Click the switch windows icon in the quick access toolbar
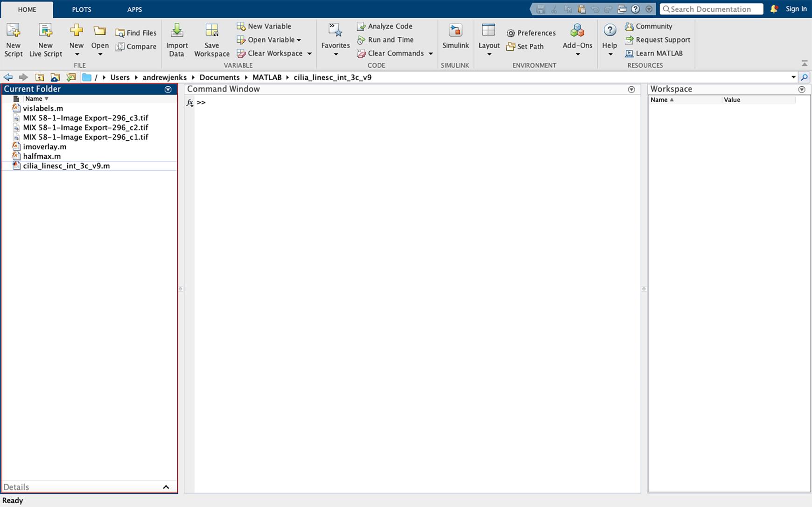Image resolution: width=812 pixels, height=507 pixels. click(x=622, y=9)
